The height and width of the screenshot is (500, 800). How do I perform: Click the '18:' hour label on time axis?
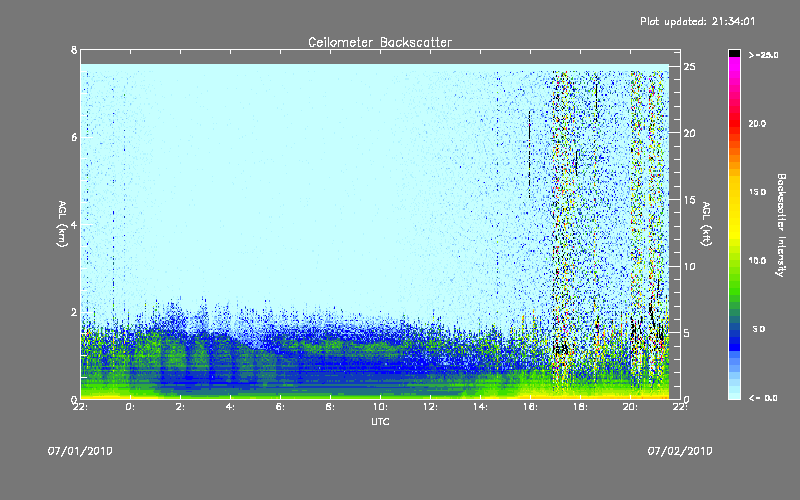(580, 407)
